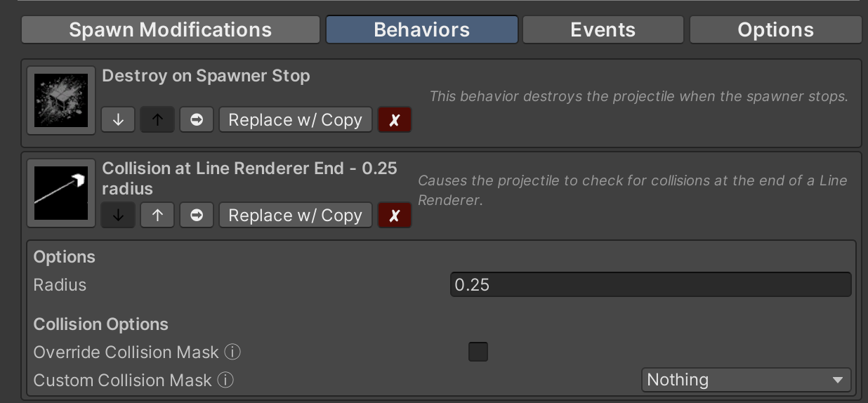Viewport: 868px width, 403px height.
Task: Click circle arrow icon for Collision at Line Renderer End
Action: coord(197,216)
